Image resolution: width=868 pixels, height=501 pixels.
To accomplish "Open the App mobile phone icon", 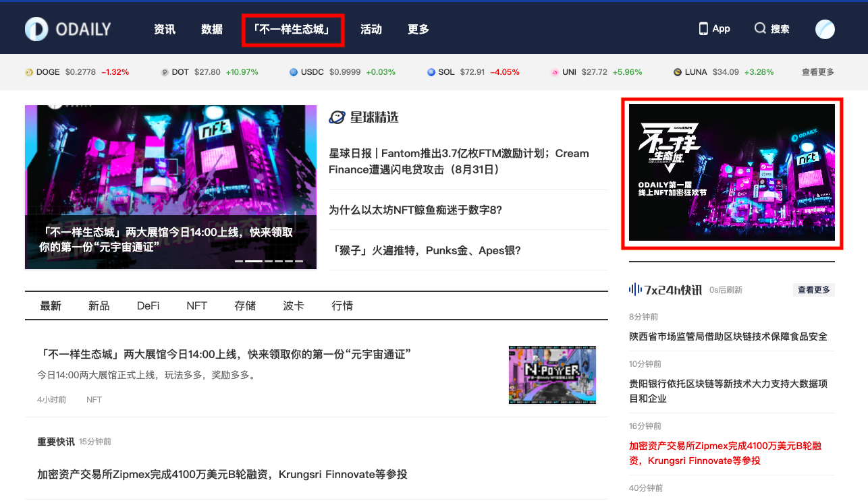I will (703, 28).
